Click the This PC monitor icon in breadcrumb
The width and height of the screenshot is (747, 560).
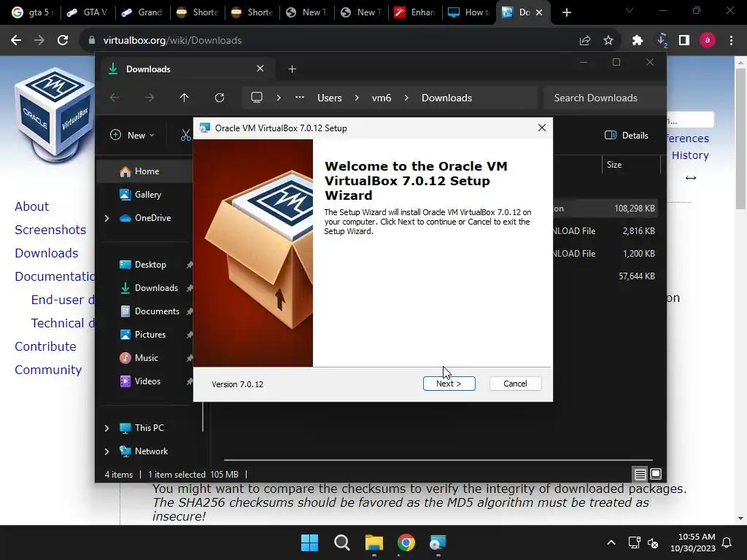pyautogui.click(x=257, y=98)
